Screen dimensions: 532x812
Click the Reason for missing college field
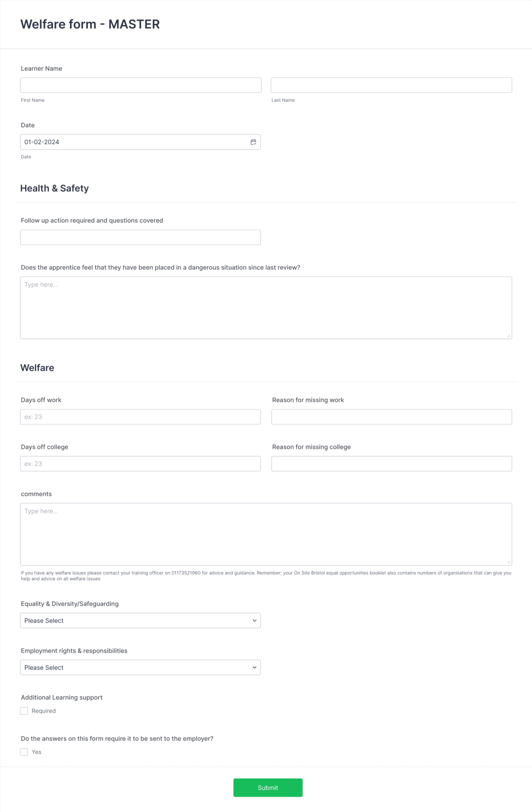[391, 463]
